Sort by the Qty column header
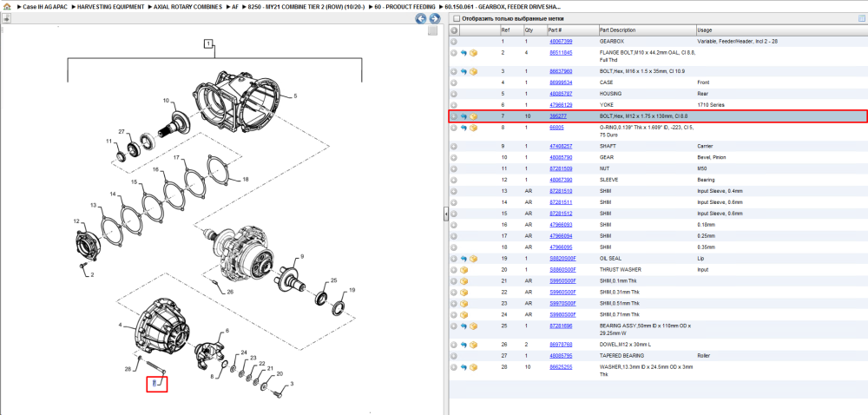The image size is (868, 415). (x=535, y=30)
